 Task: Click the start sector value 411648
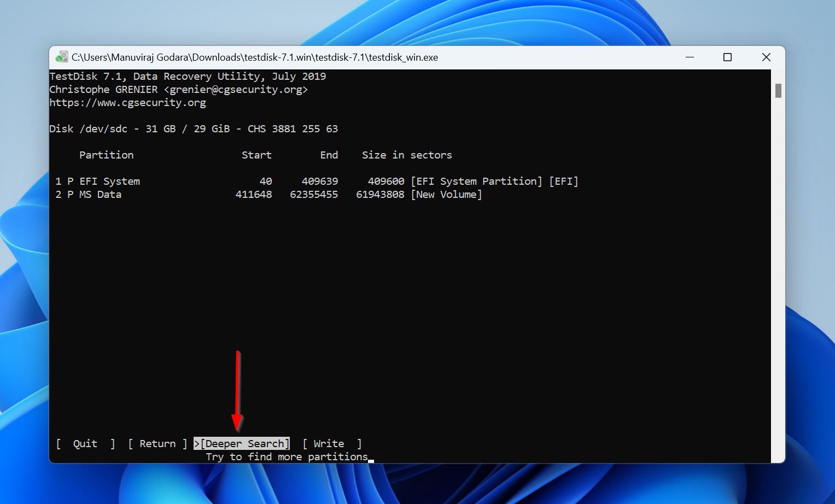(x=254, y=195)
